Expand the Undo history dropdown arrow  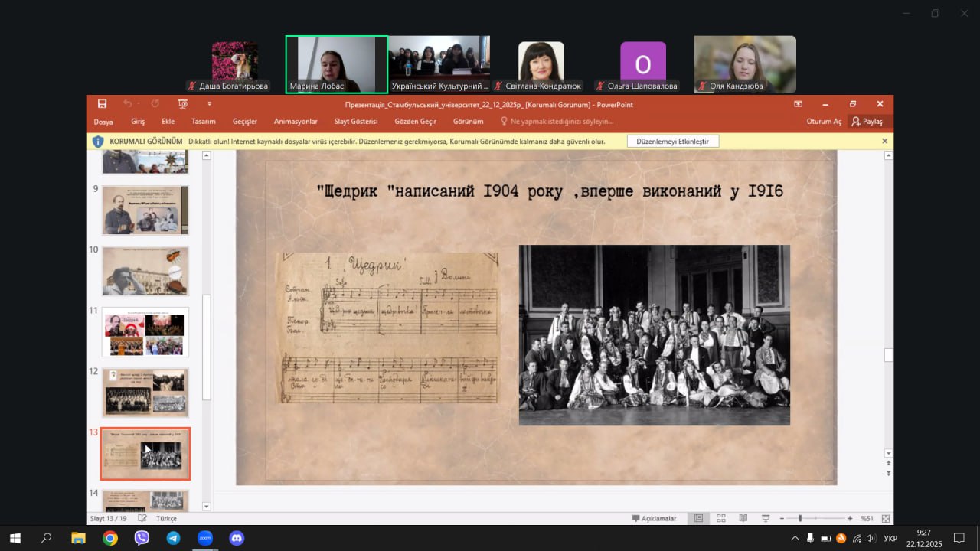pos(139,104)
